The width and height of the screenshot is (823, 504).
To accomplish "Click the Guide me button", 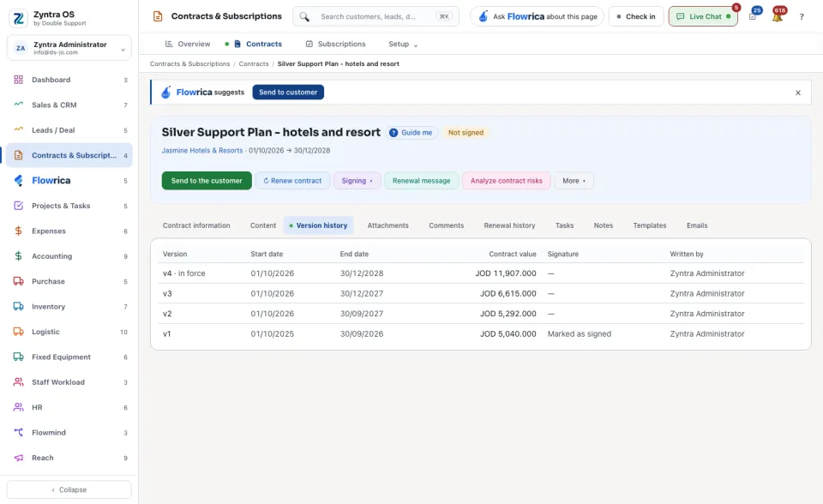I will click(x=412, y=133).
